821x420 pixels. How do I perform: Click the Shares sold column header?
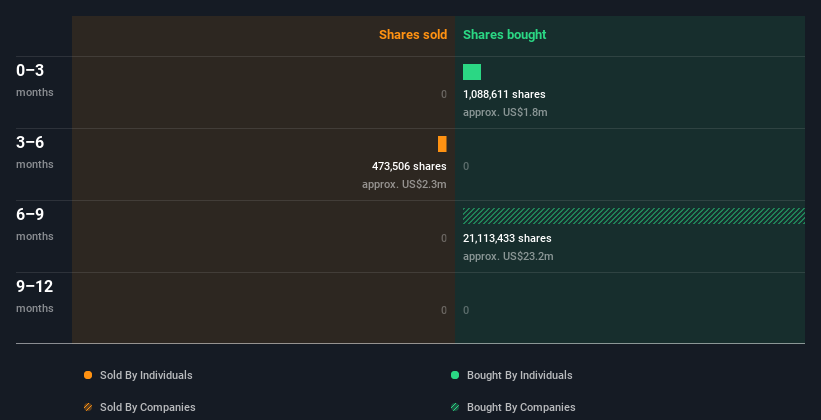pos(413,35)
